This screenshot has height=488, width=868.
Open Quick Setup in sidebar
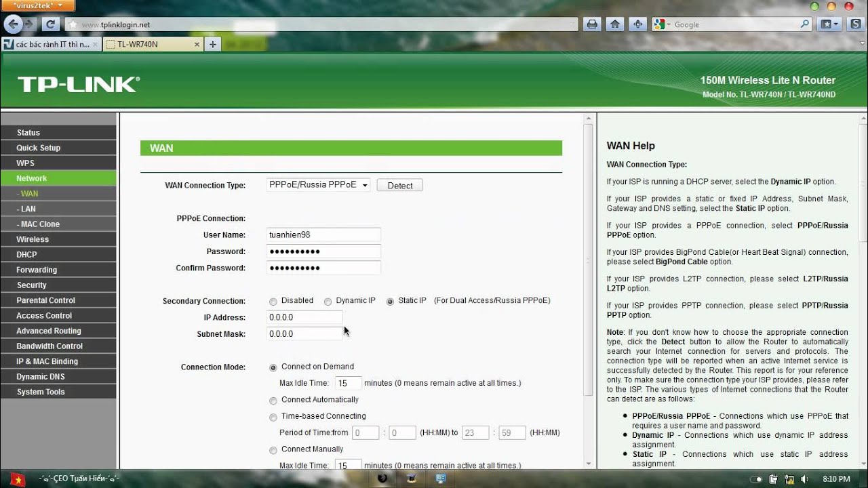pyautogui.click(x=58, y=148)
